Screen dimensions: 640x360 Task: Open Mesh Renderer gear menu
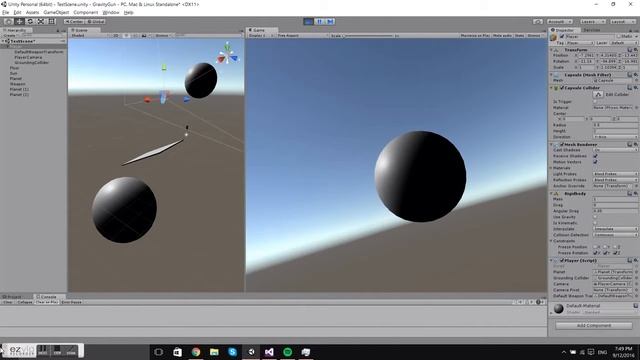636,144
